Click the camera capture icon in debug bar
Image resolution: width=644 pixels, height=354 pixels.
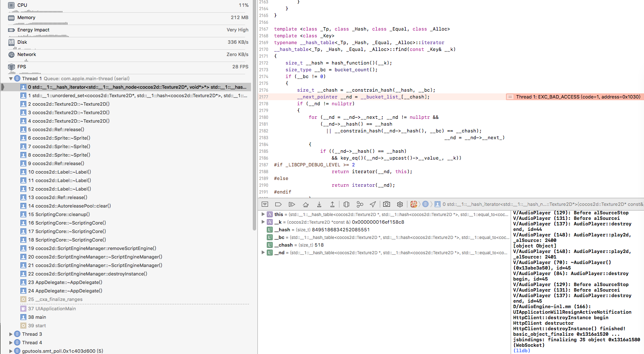[387, 204]
